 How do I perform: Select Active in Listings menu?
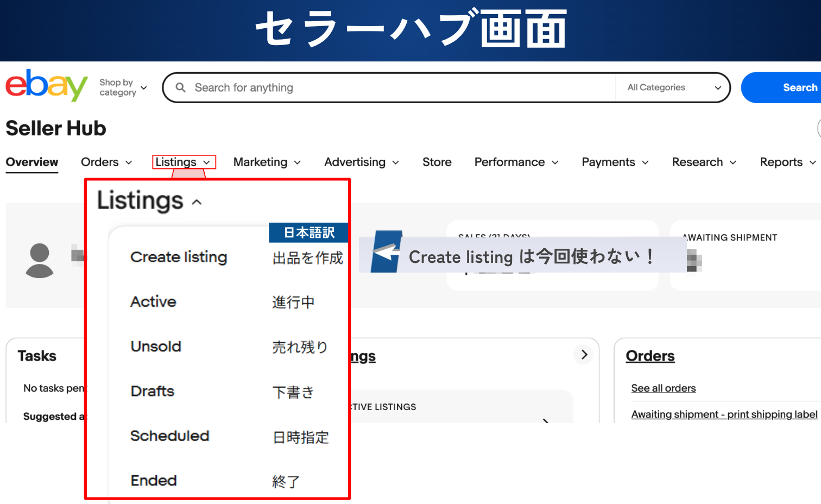[153, 301]
